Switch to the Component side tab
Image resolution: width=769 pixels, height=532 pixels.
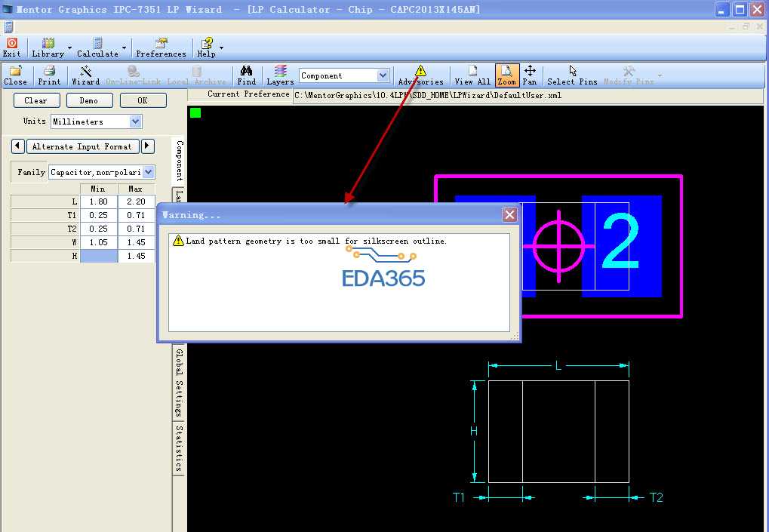[x=180, y=161]
